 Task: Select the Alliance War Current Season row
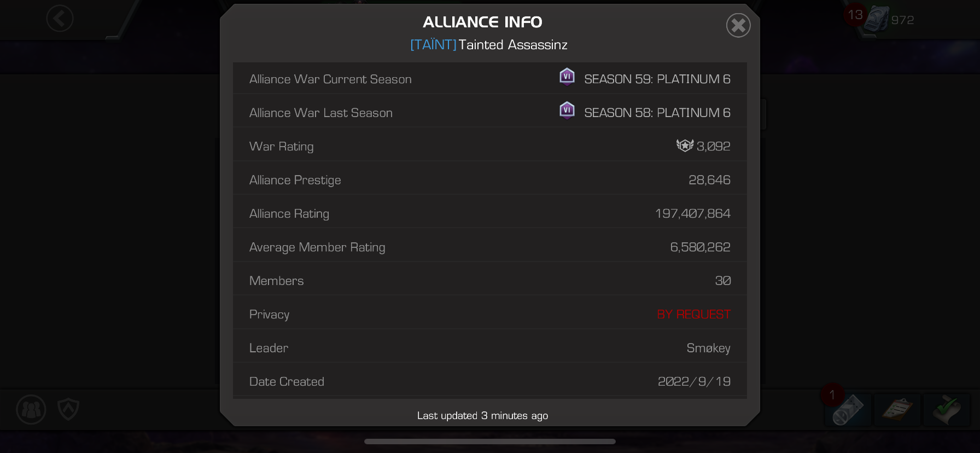[x=490, y=79]
